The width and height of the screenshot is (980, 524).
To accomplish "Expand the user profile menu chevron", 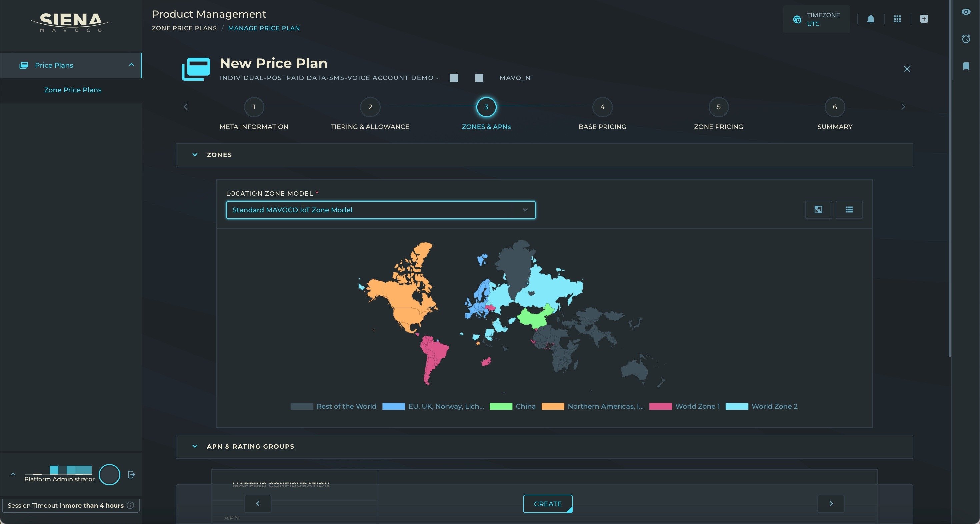I will click(13, 474).
